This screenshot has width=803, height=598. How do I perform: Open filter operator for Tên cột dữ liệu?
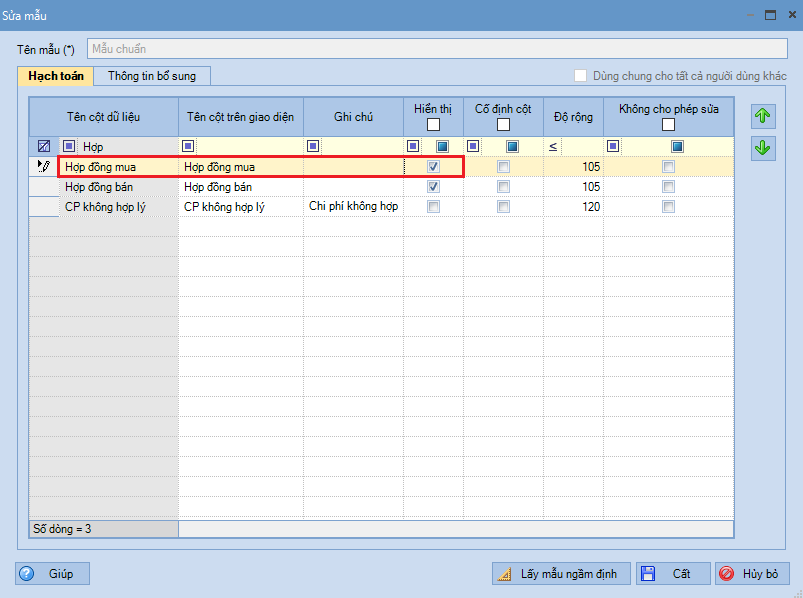[x=69, y=146]
